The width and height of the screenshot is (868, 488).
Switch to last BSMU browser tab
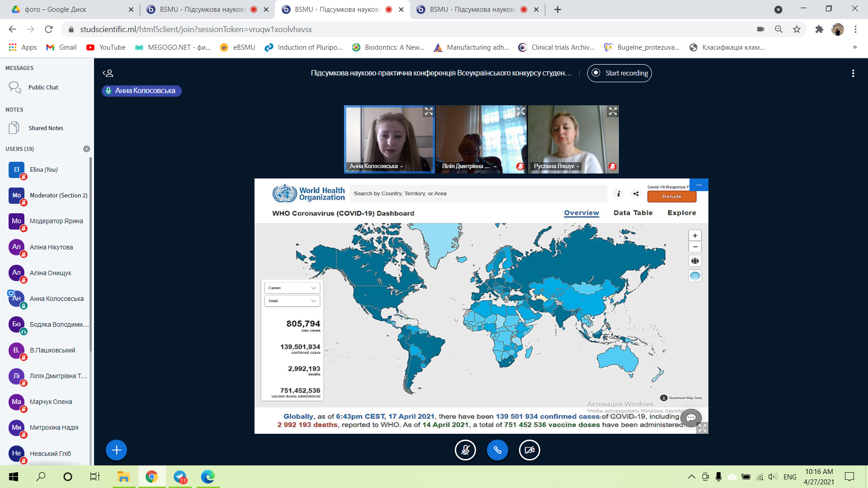pyautogui.click(x=477, y=9)
